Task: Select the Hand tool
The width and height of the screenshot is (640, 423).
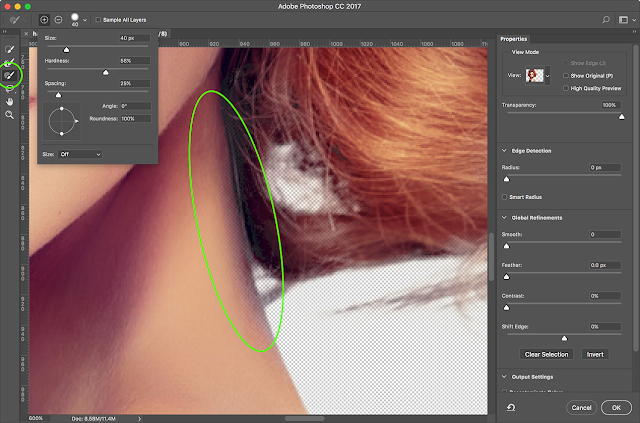Action: click(9, 101)
